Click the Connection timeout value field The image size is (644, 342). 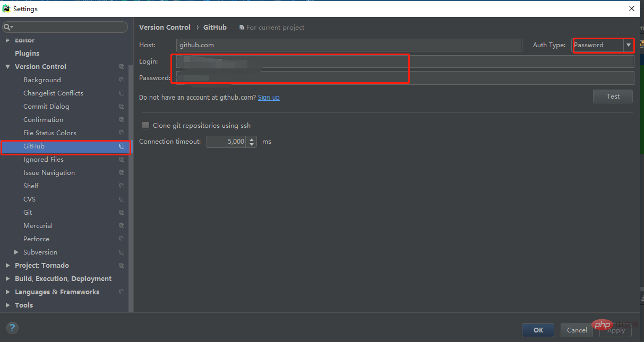click(x=226, y=142)
